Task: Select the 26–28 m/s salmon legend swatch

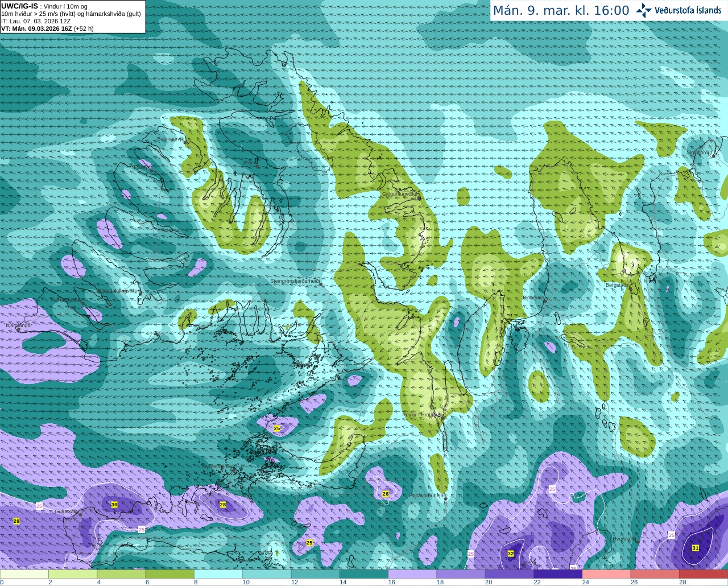Action: 655,574
